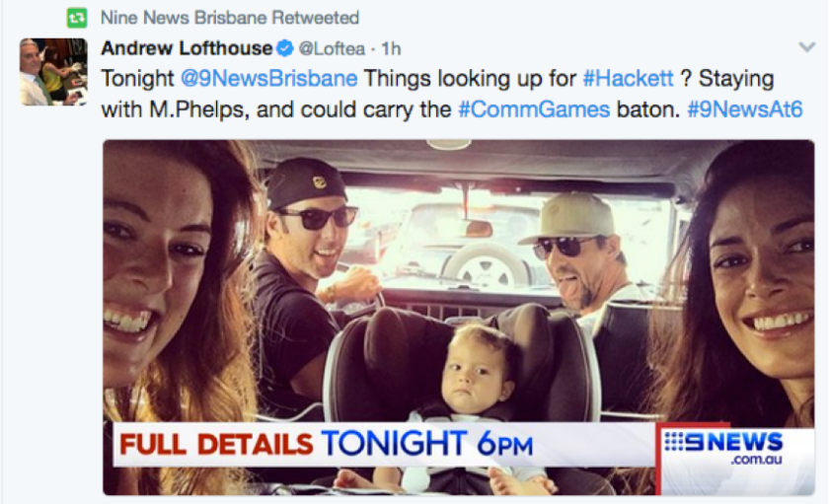Open the 1h timestamp link

click(x=391, y=48)
